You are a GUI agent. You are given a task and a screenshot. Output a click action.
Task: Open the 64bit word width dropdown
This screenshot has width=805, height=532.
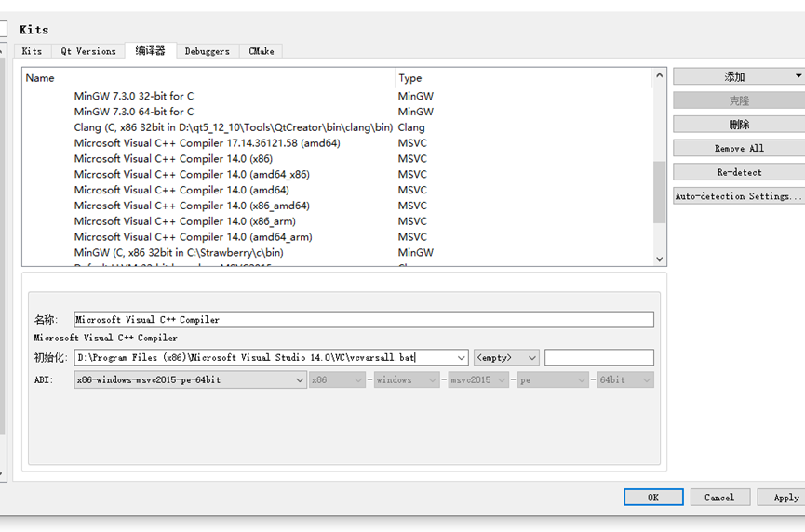tap(625, 380)
